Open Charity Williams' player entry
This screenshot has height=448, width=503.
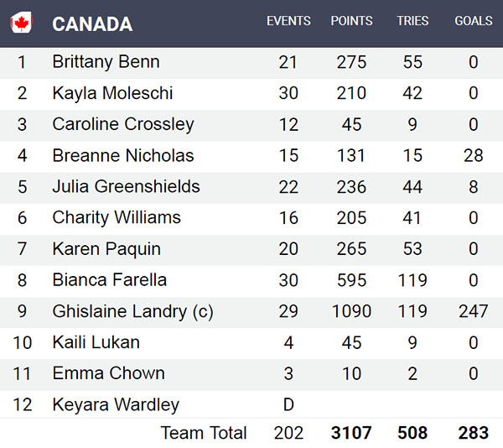117,217
